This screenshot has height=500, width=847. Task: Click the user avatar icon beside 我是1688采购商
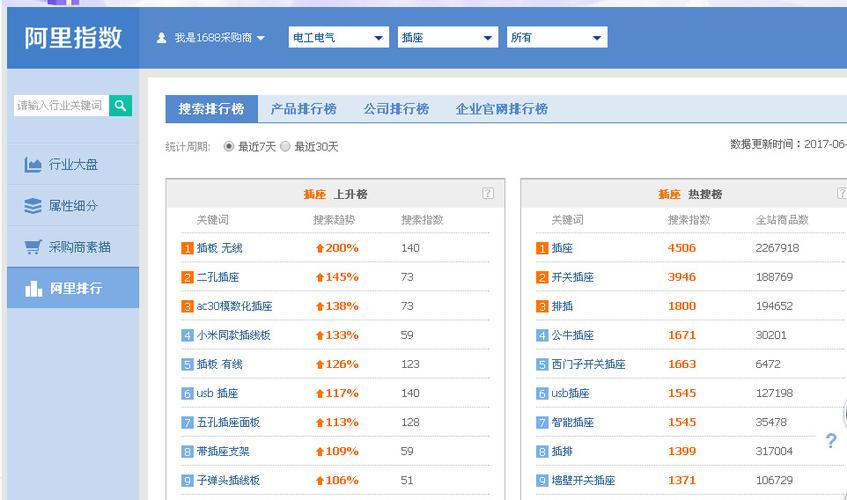[161, 38]
